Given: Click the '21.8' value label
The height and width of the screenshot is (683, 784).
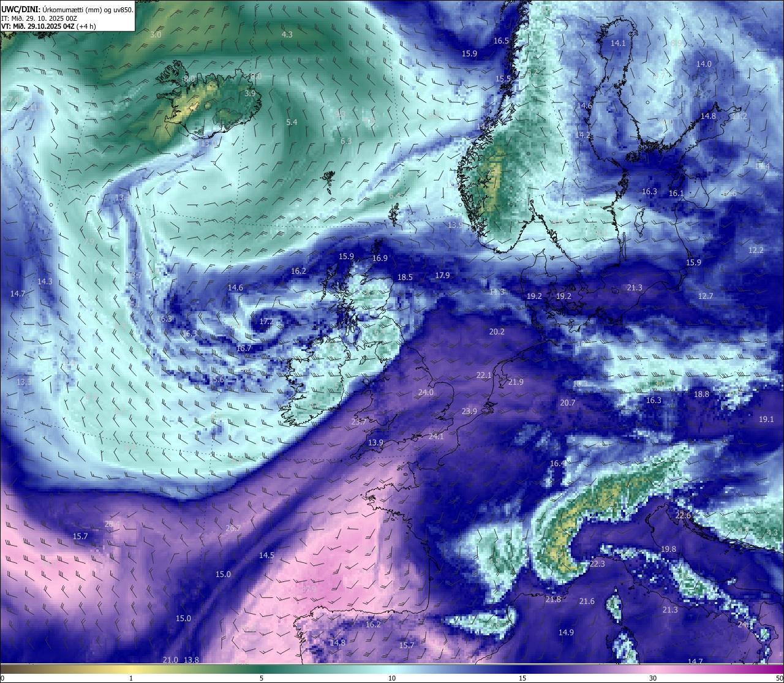Looking at the screenshot, I should pyautogui.click(x=553, y=599).
